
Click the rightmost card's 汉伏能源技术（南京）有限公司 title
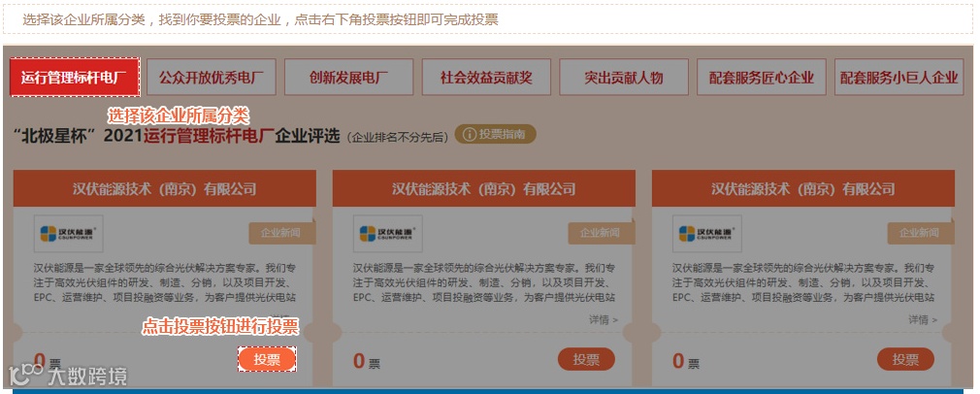[x=803, y=189]
